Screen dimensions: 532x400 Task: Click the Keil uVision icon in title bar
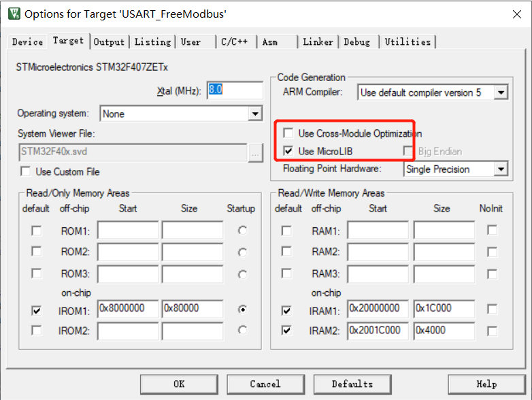[14, 14]
